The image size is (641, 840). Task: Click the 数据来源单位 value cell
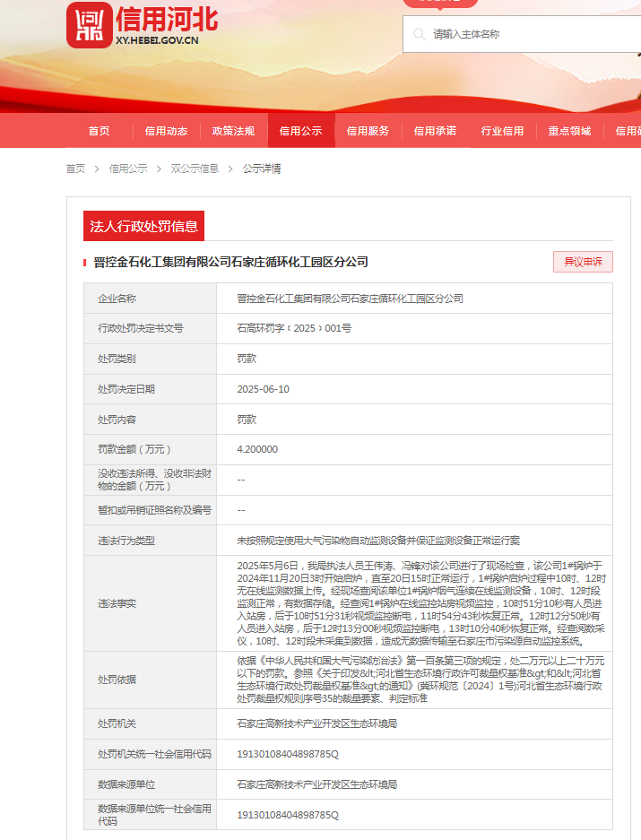[x=414, y=784]
